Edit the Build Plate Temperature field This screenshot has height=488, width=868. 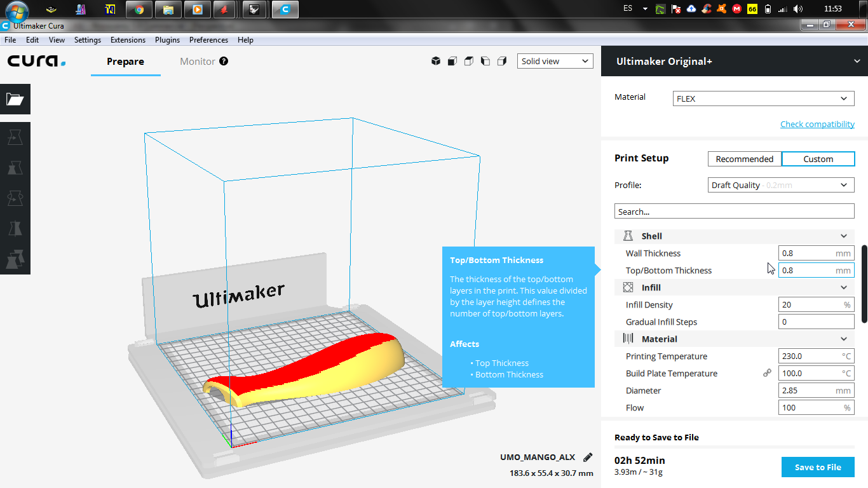(816, 373)
